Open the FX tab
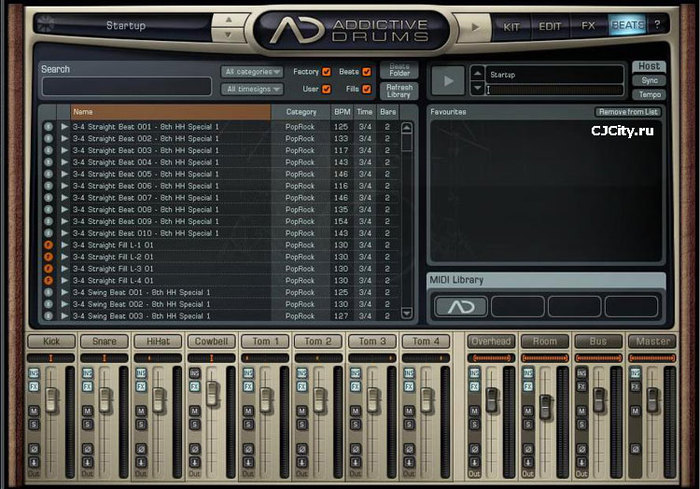This screenshot has width=700, height=489. (588, 26)
